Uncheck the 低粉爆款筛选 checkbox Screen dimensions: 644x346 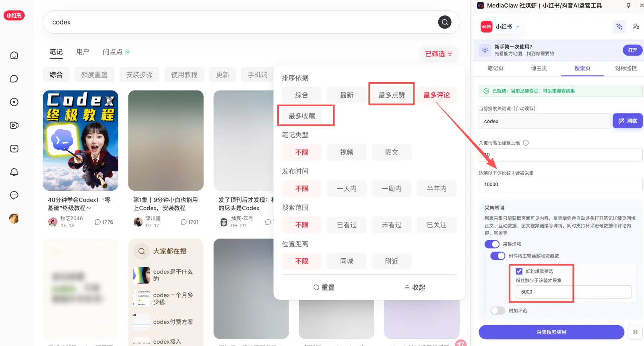coord(519,271)
